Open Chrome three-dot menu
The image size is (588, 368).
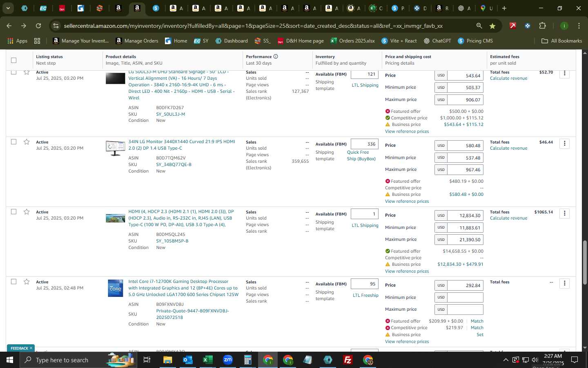pyautogui.click(x=579, y=26)
